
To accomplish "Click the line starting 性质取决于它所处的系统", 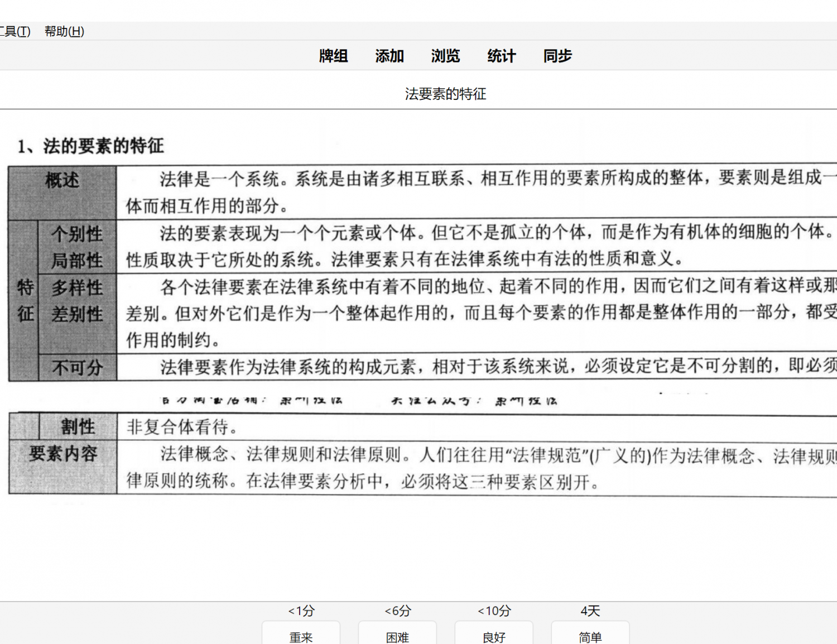I will point(405,259).
